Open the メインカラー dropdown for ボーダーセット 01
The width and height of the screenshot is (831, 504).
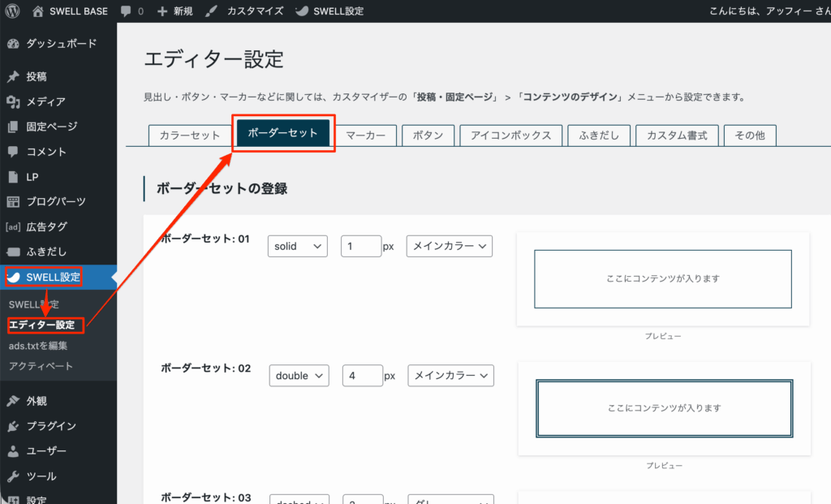449,246
